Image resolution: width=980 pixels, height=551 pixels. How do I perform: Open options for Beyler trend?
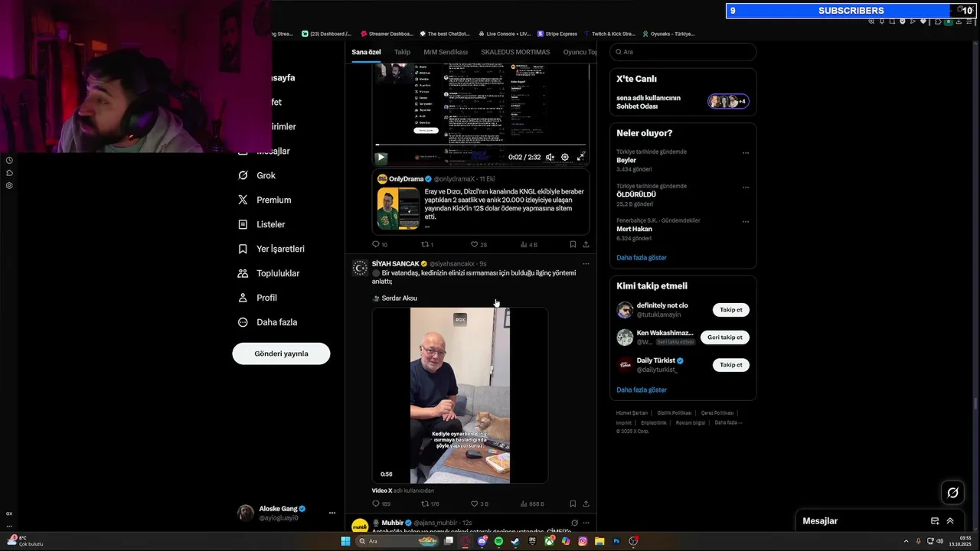745,153
